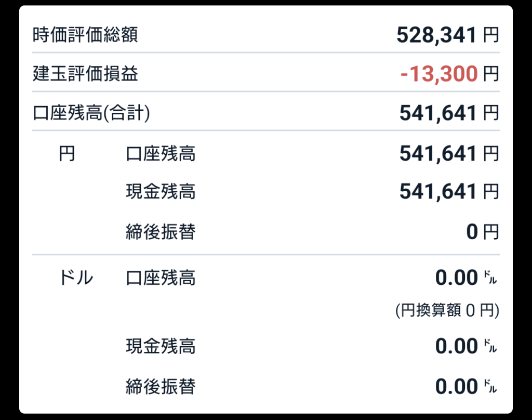Click 口座残高 label in the 円 section

click(x=161, y=154)
